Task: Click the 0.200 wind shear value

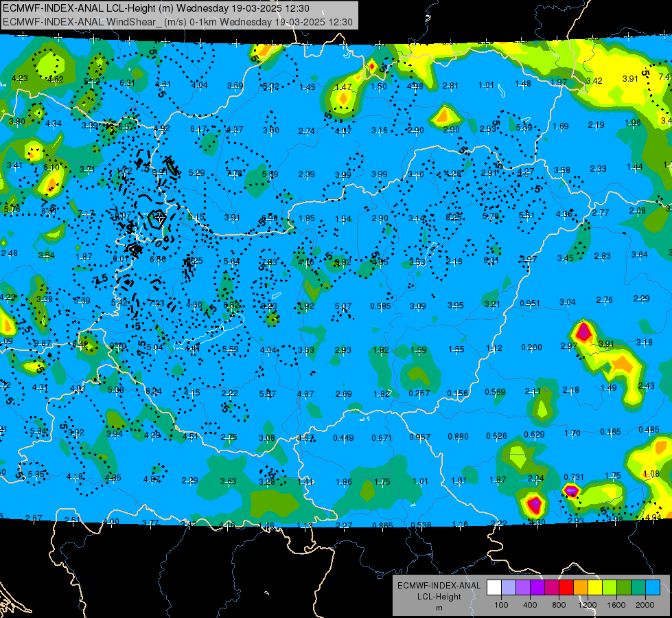Action: 531,347
